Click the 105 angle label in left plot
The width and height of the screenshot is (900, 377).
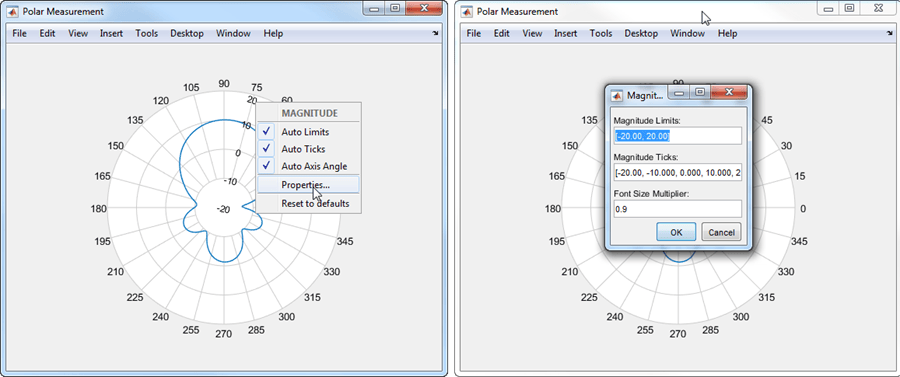pos(191,88)
